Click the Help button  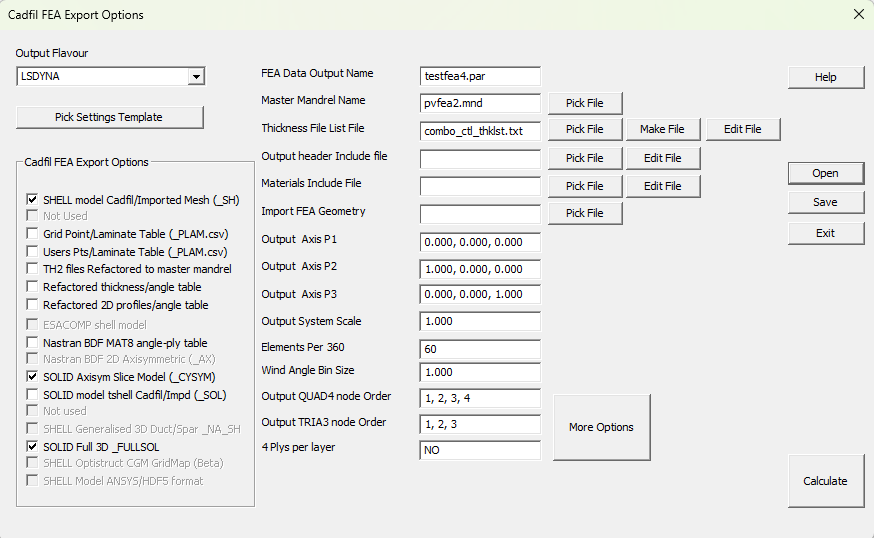coord(826,77)
